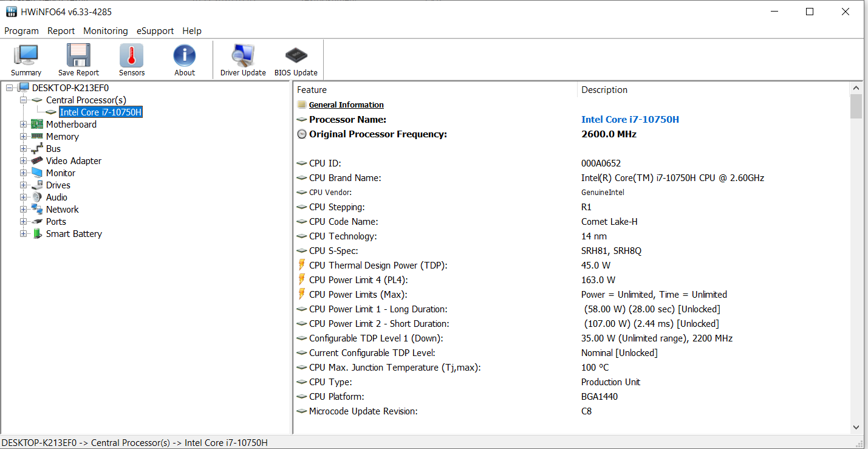Open the Monitoring menu
Image resolution: width=868 pixels, height=449 pixels.
(106, 31)
